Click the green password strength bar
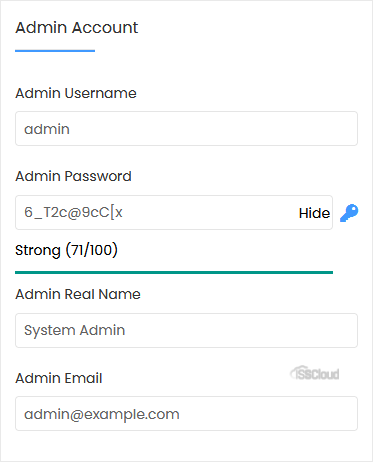Screen dimensions: 373x462 (174, 272)
